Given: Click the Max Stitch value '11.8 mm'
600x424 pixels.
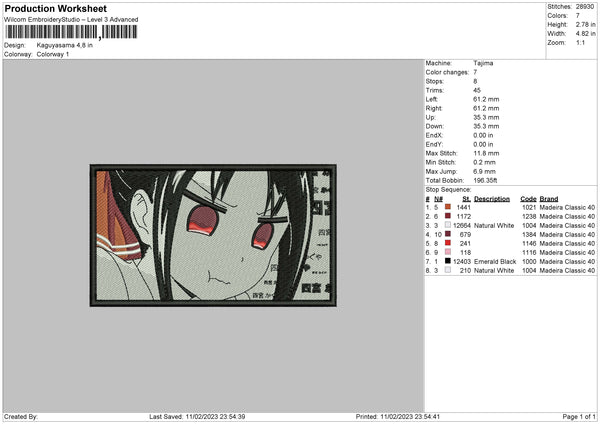Looking at the screenshot, I should point(486,153).
